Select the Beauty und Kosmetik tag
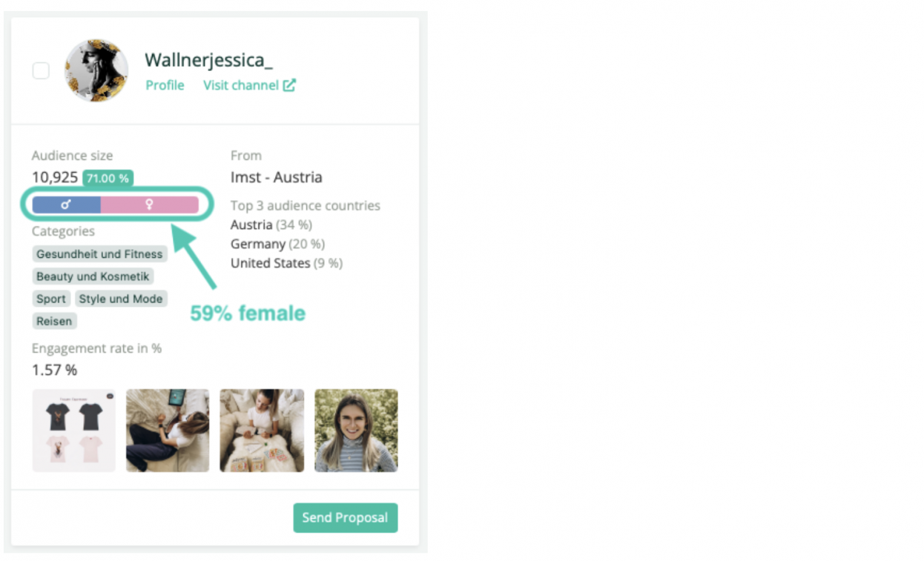 [x=93, y=276]
